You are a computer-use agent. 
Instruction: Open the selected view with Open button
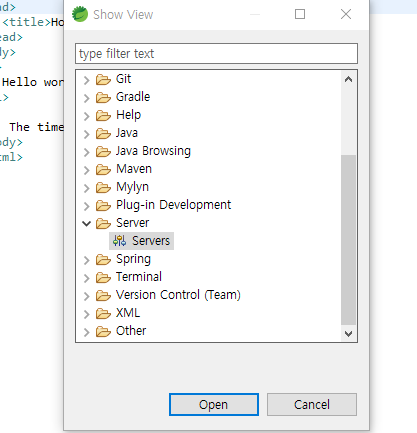coord(214,404)
